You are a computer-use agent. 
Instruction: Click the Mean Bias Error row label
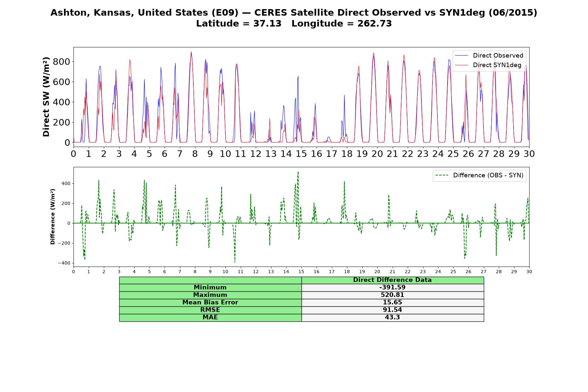(210, 302)
